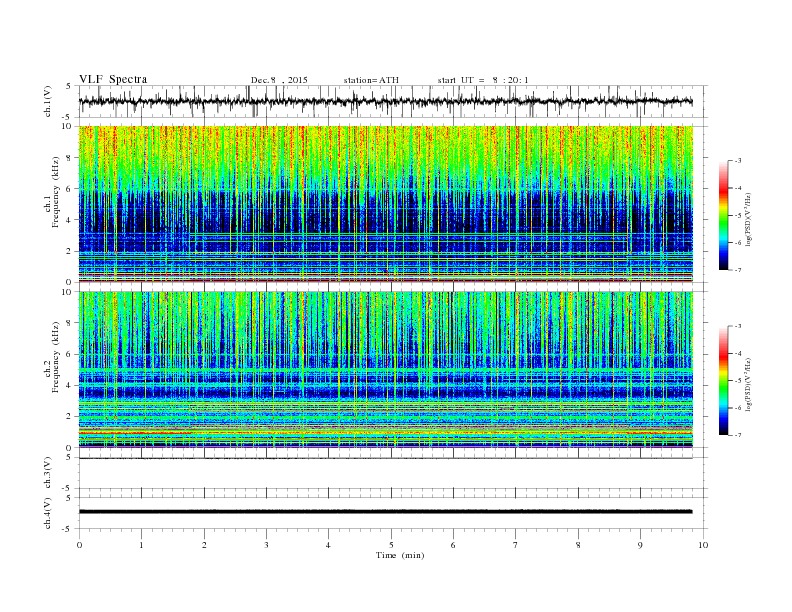Click the ch.4 voltage trace band
Screen dimensions: 792x612
[x=386, y=512]
